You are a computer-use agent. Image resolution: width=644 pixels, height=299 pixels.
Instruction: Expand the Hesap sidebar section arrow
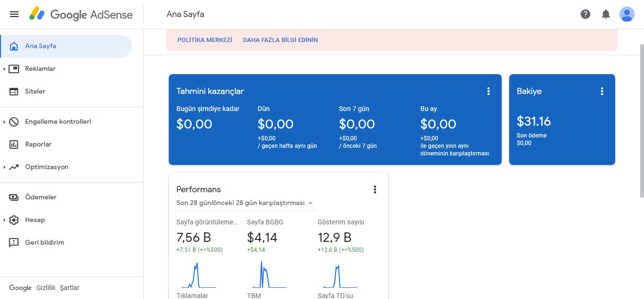[x=4, y=220]
